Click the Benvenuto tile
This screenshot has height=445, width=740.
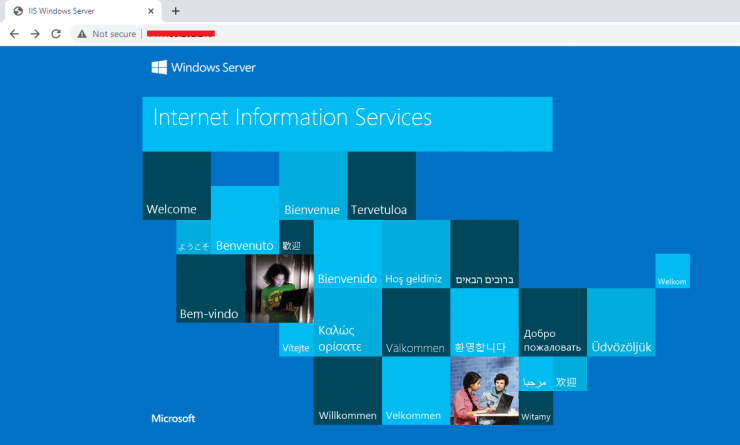[x=245, y=220]
